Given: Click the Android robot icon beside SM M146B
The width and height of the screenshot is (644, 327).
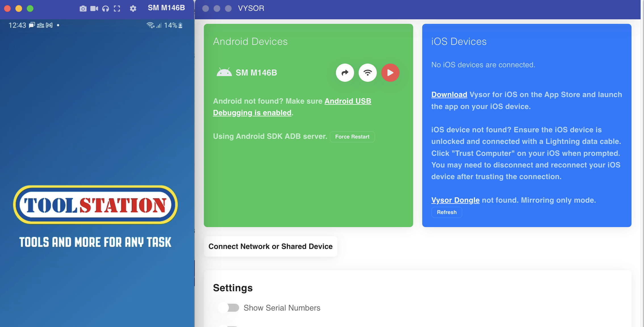Looking at the screenshot, I should (224, 72).
